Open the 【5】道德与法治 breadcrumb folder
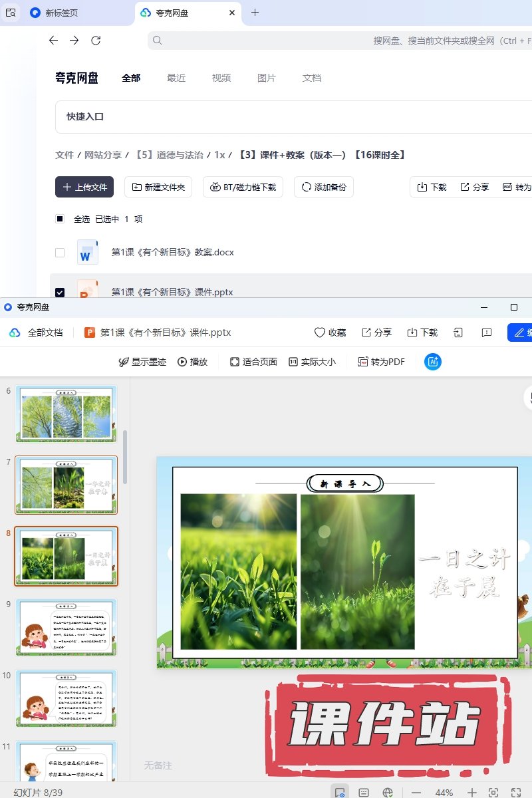Viewport: 532px width, 798px height. [x=169, y=155]
